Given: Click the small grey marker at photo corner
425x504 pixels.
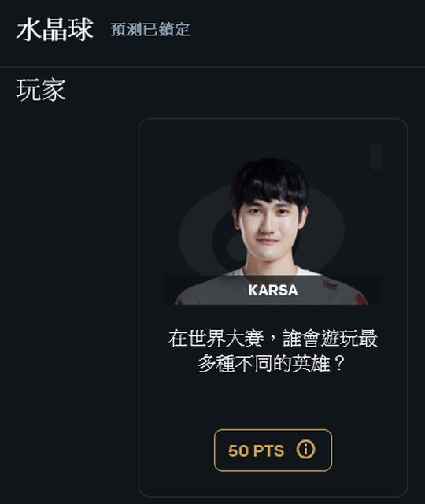Looking at the screenshot, I should (x=375, y=157).
